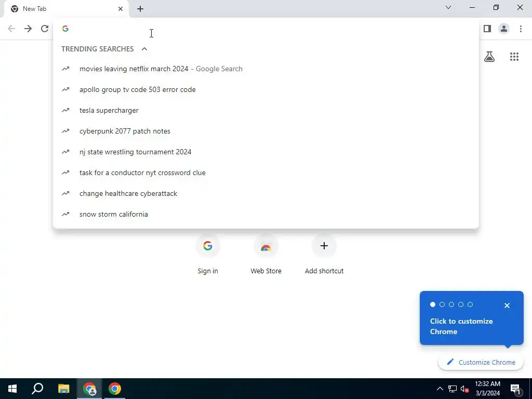This screenshot has width=532, height=399.
Task: Click the trending arrow icon beside snow storm california
Action: pyautogui.click(x=65, y=214)
